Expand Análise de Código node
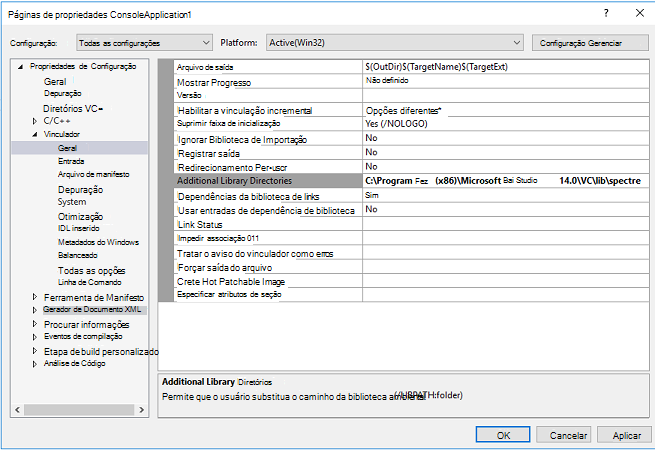This screenshot has height=450, width=655. [35, 364]
